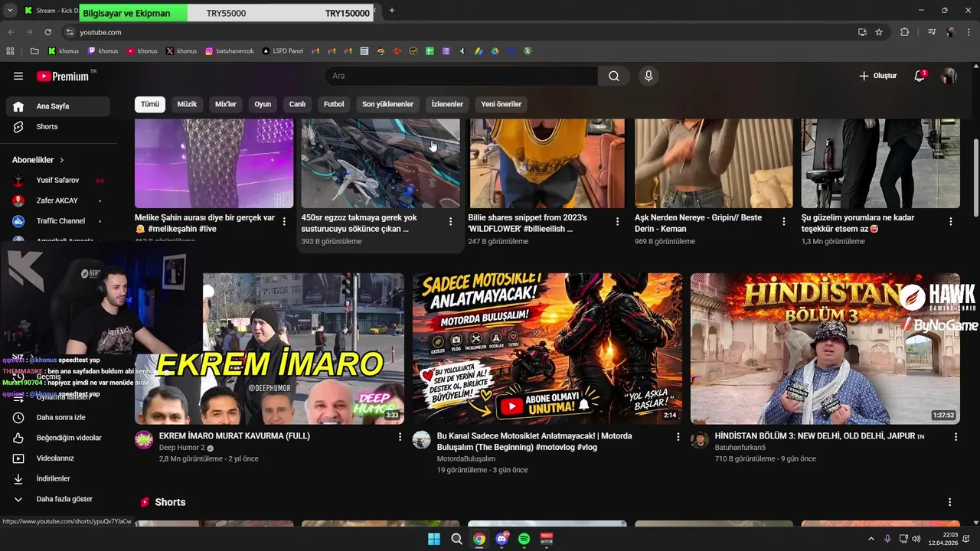
Task: Select the Müzik filter chip
Action: tap(187, 104)
